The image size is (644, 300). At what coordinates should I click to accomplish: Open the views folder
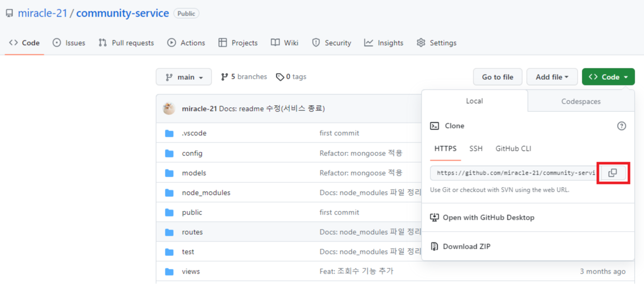pos(191,272)
